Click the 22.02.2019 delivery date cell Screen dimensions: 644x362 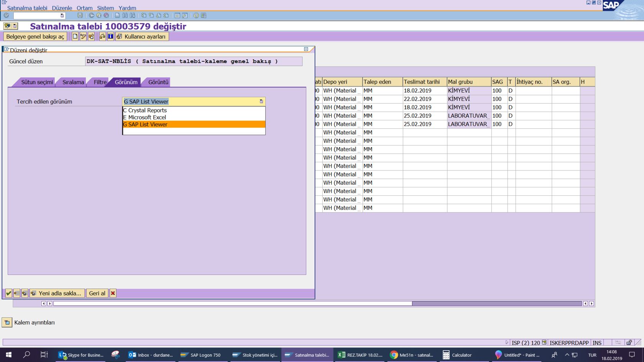(425, 99)
